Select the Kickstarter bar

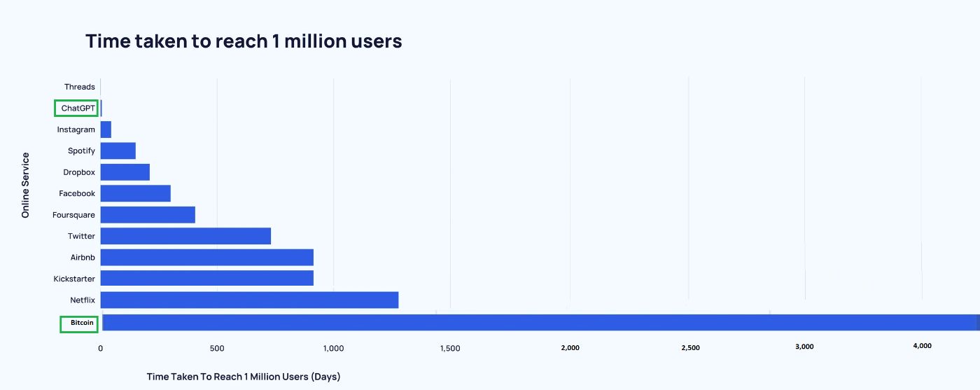pyautogui.click(x=206, y=279)
